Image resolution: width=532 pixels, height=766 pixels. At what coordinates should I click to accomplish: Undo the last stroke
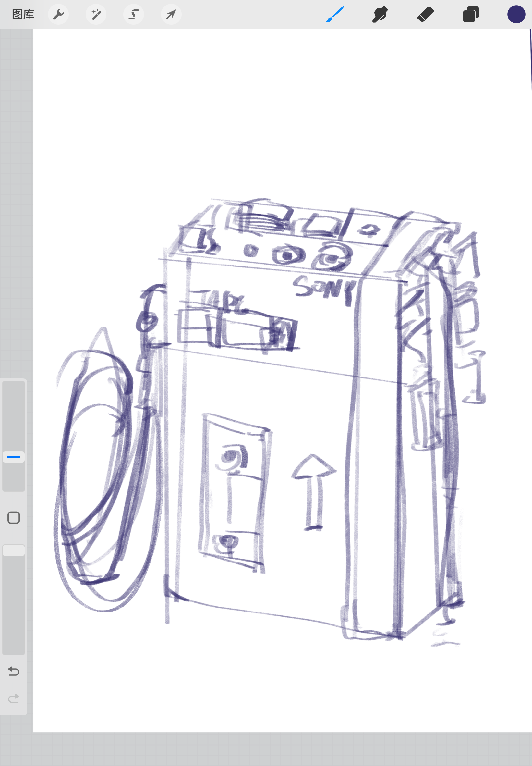14,671
